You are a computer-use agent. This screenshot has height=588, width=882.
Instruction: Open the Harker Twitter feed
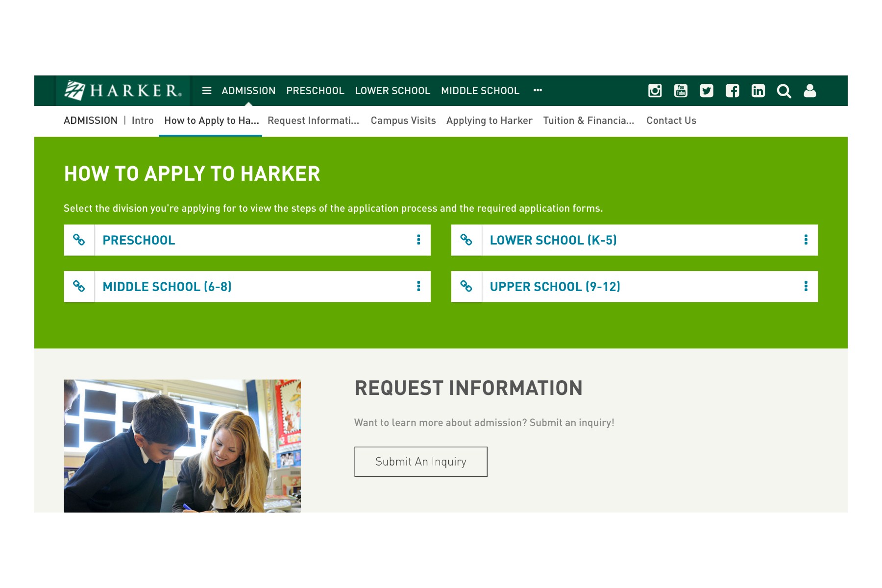click(707, 91)
